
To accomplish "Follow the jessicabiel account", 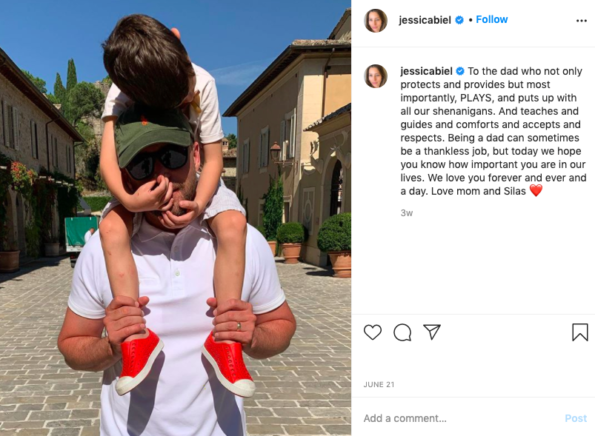I will pos(492,19).
